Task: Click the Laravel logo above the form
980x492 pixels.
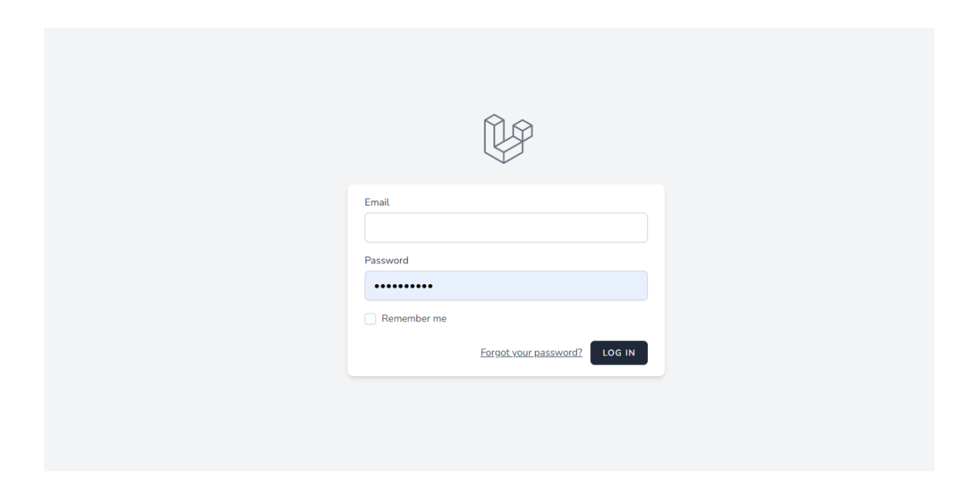Action: (507, 138)
